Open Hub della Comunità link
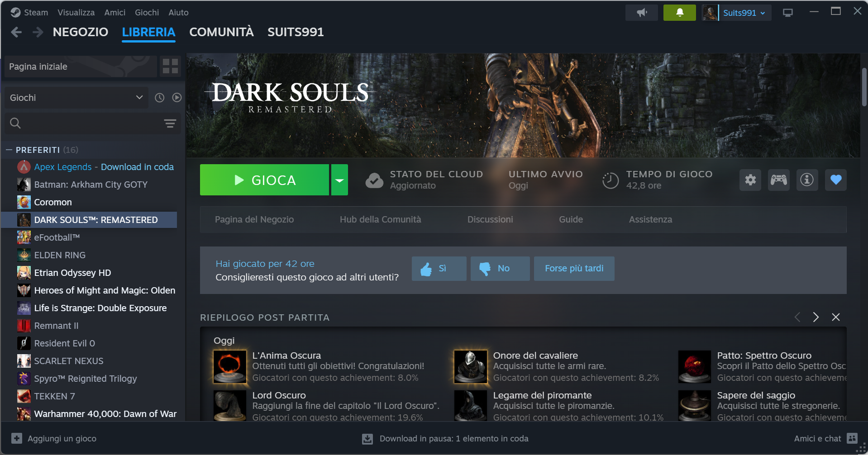The height and width of the screenshot is (455, 868). click(381, 219)
